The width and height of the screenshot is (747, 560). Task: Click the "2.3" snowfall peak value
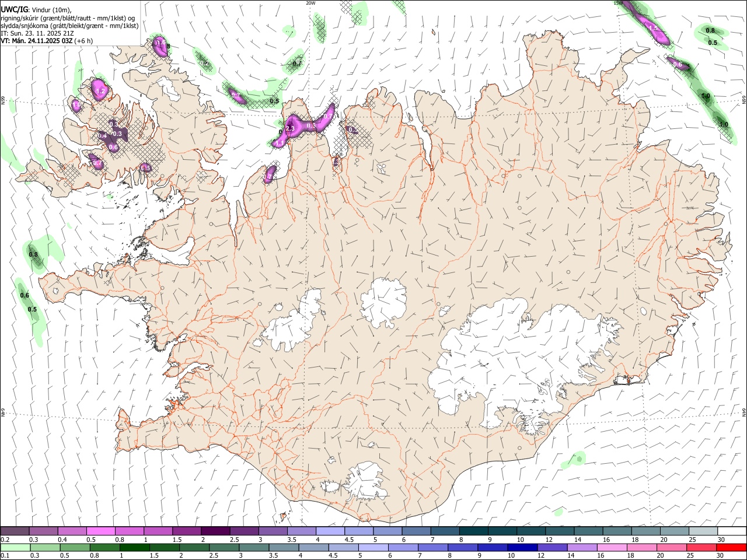pos(291,128)
